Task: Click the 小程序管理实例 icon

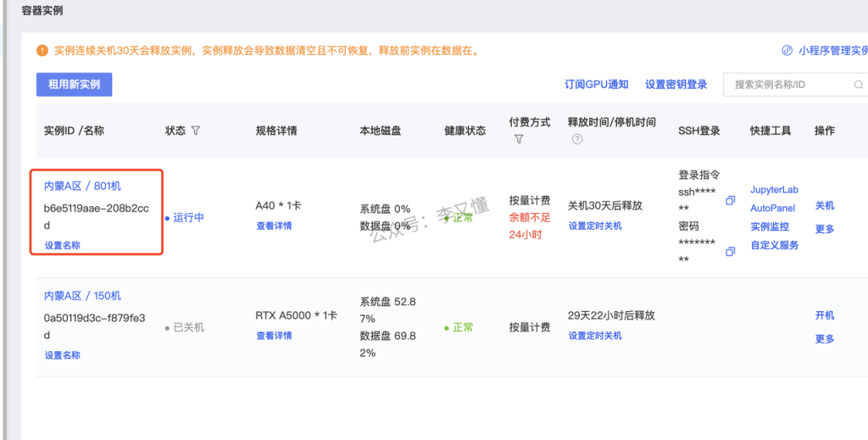Action: pos(786,51)
